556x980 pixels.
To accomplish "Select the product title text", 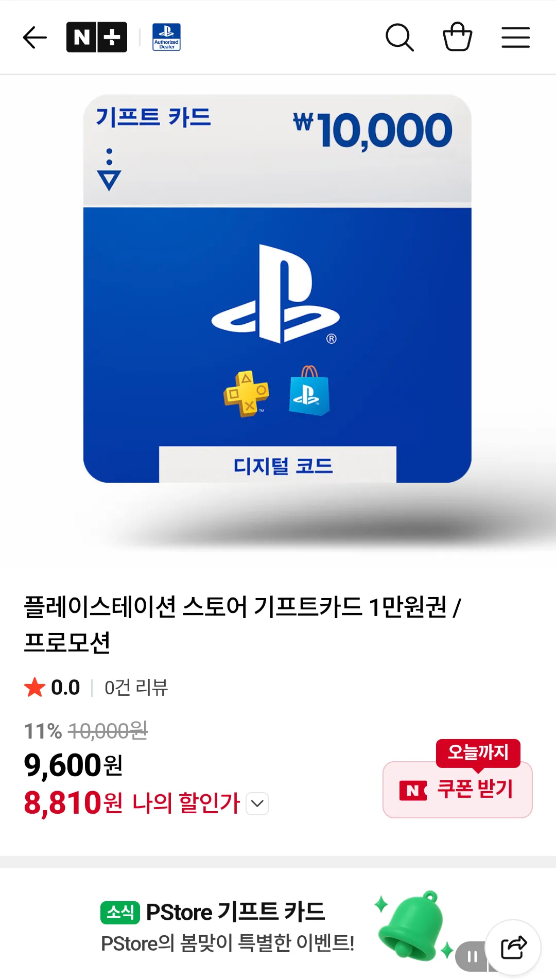I will tap(242, 624).
